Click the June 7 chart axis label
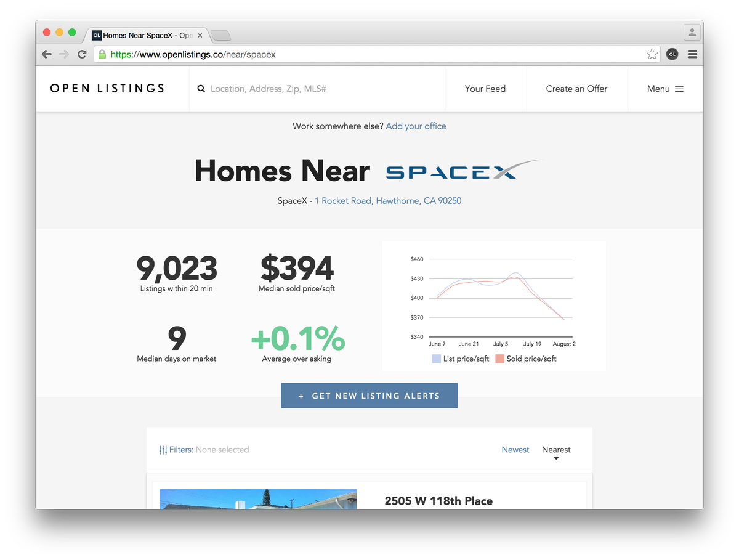This screenshot has width=739, height=560. point(437,344)
